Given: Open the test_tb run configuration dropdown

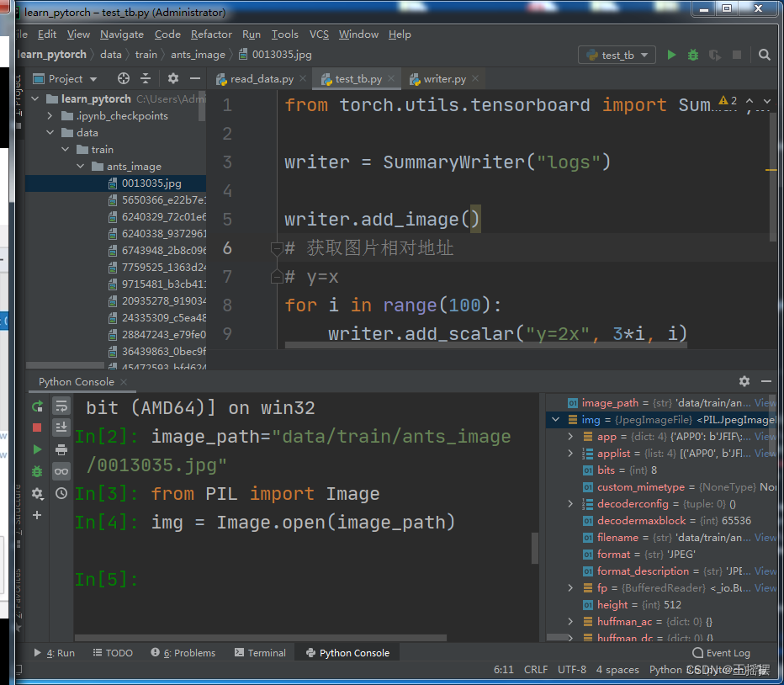Looking at the screenshot, I should [x=617, y=55].
